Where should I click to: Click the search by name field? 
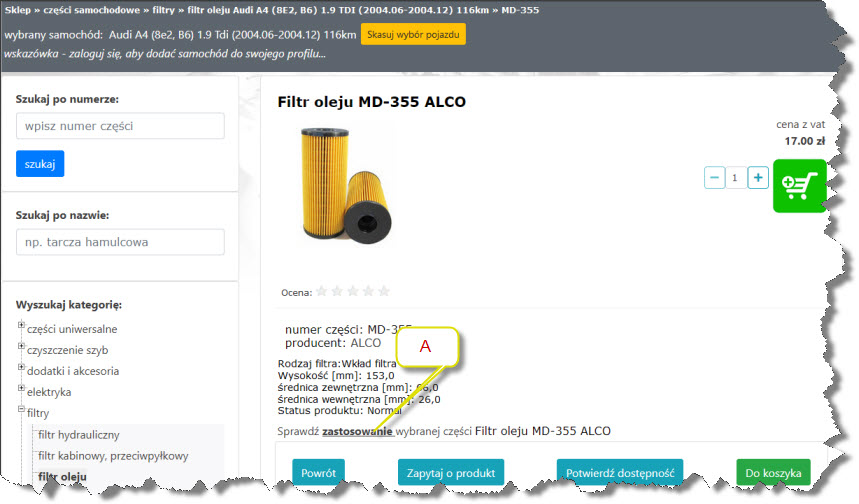(120, 242)
